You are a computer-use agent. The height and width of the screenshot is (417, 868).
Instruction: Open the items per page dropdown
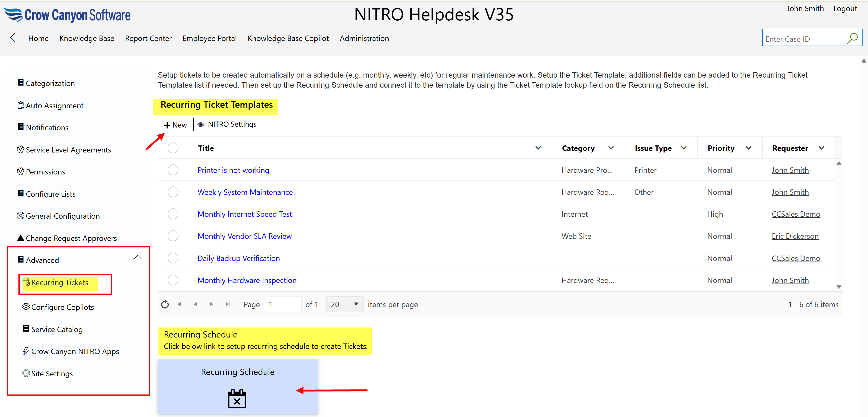tap(344, 304)
